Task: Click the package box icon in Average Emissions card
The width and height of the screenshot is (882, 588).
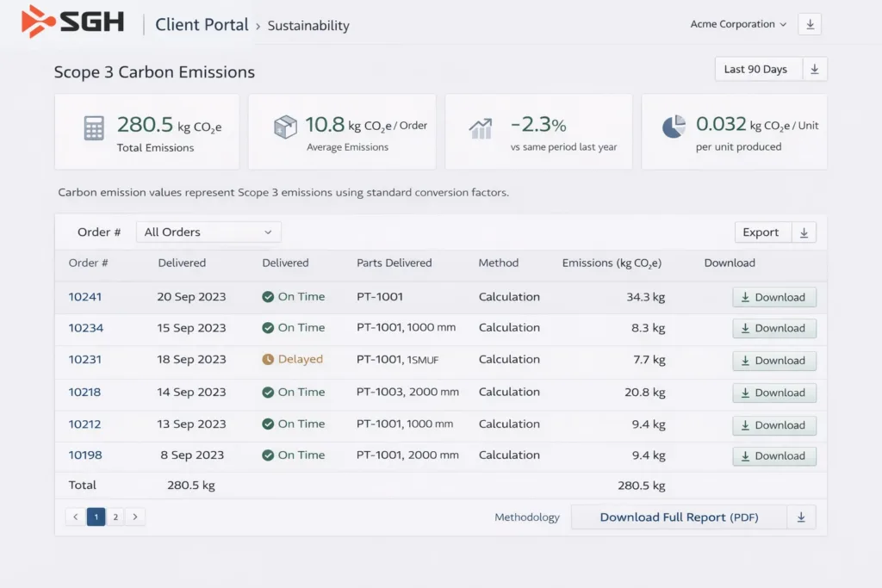Action: click(x=285, y=127)
